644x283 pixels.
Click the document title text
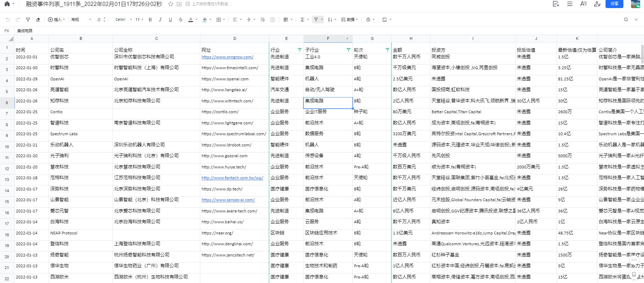tap(94, 4)
